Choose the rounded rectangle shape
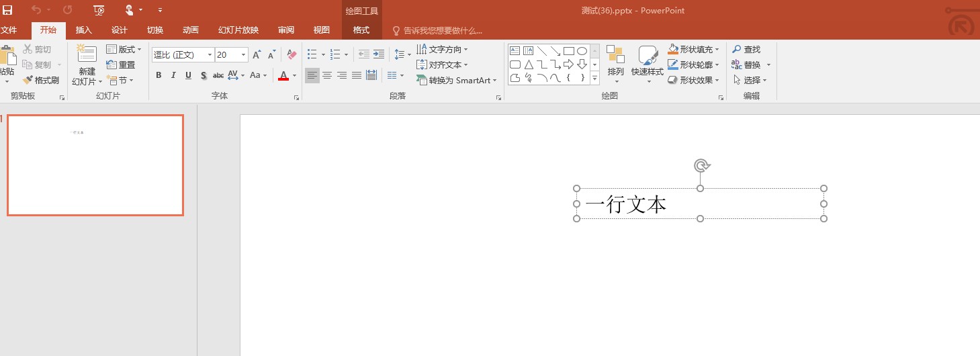The height and width of the screenshot is (356, 980). coord(515,64)
